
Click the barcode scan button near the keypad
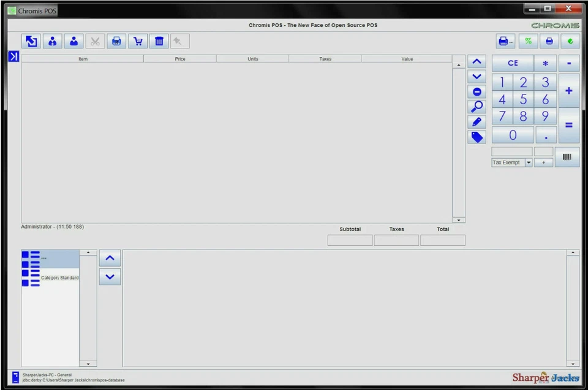coord(567,157)
